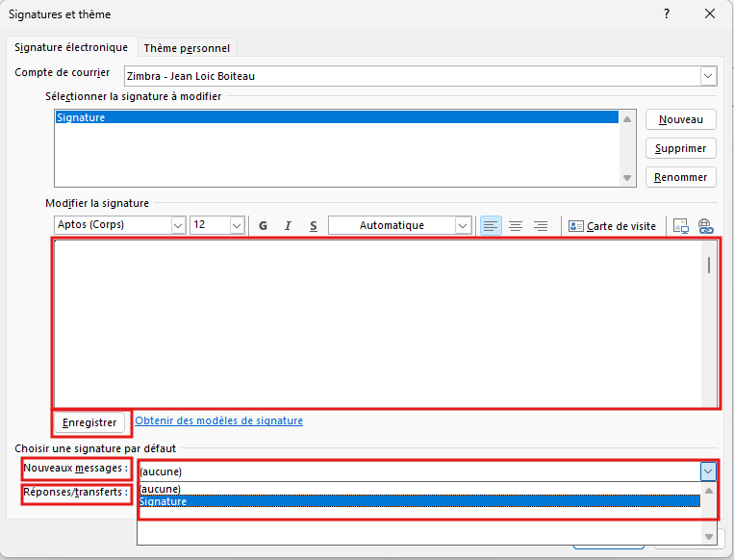Select the Signature électronique tab

click(71, 48)
